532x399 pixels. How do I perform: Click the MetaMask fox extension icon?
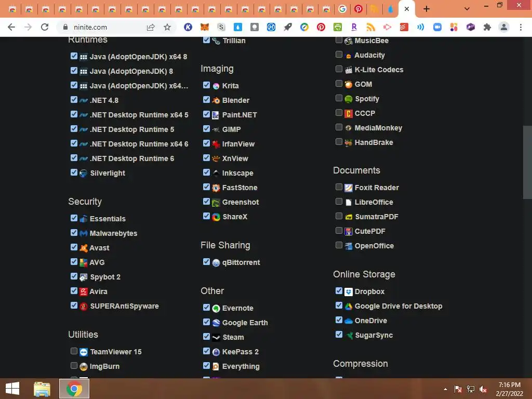click(205, 27)
